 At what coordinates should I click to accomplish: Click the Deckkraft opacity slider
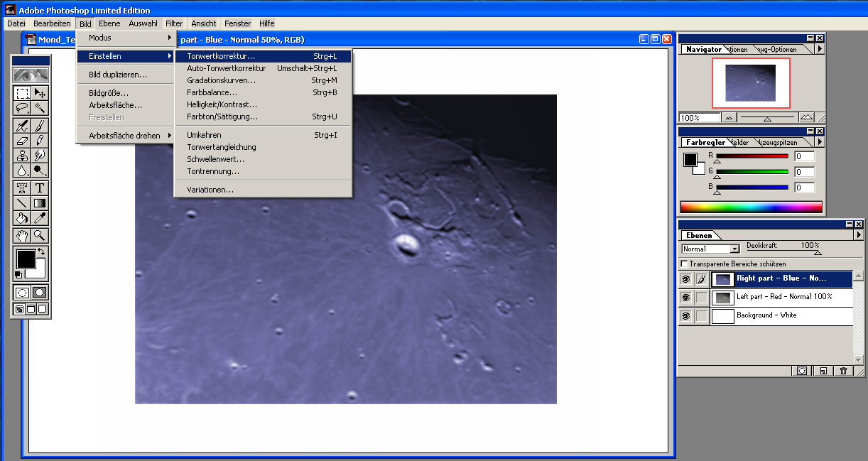pyautogui.click(x=817, y=251)
